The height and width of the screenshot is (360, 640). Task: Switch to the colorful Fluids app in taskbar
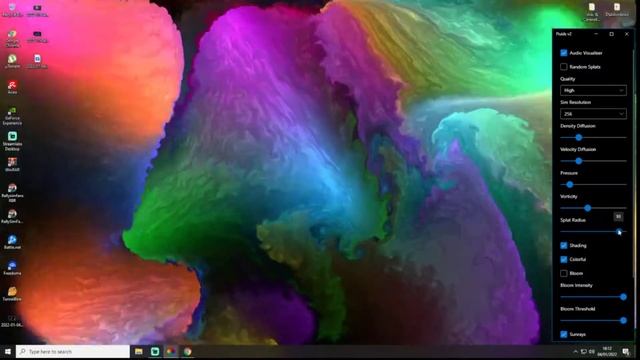171,351
